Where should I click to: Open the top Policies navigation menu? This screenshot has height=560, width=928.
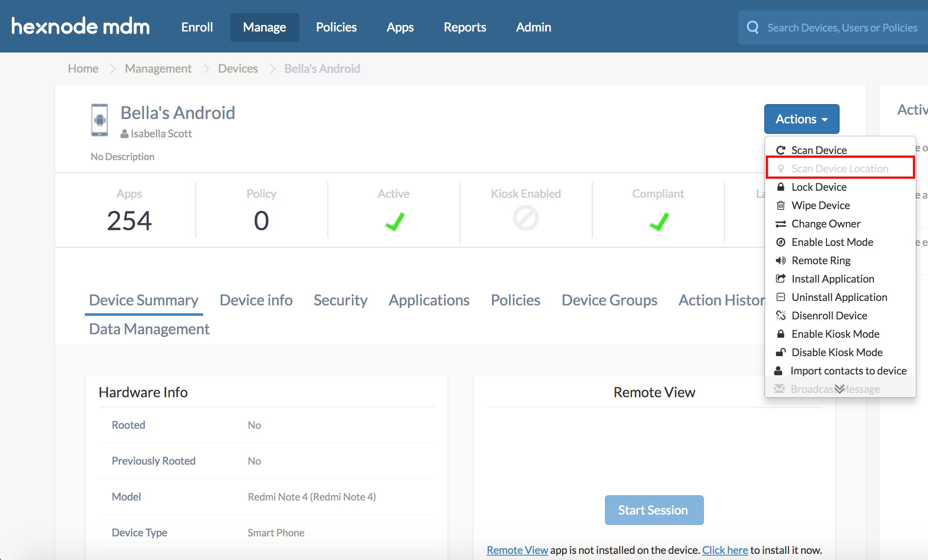(x=336, y=27)
